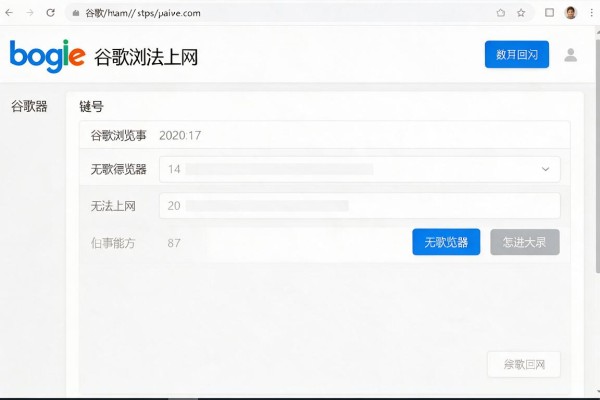Bookmark the page with the star icon

click(521, 13)
